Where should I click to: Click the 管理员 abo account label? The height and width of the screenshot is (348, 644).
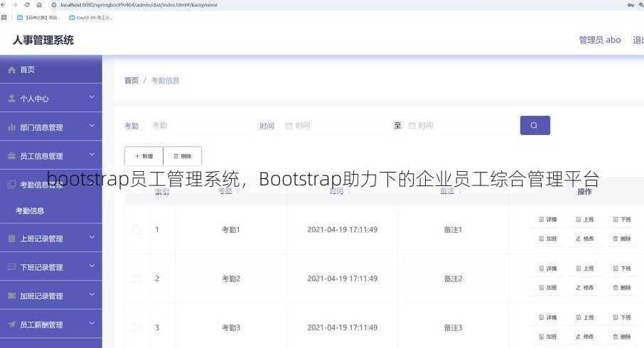pos(600,40)
